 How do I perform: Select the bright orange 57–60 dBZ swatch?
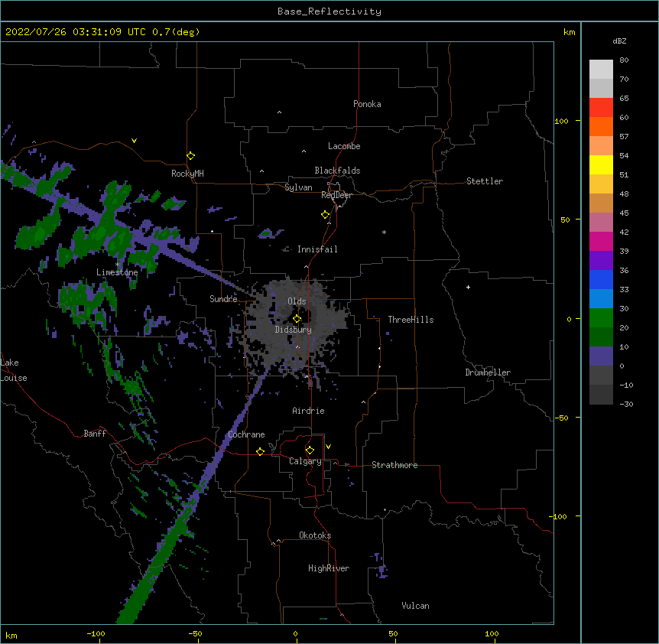pos(601,126)
